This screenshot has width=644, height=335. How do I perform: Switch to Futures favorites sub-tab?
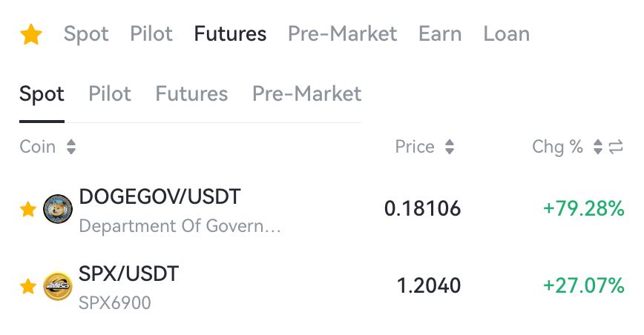tap(191, 93)
